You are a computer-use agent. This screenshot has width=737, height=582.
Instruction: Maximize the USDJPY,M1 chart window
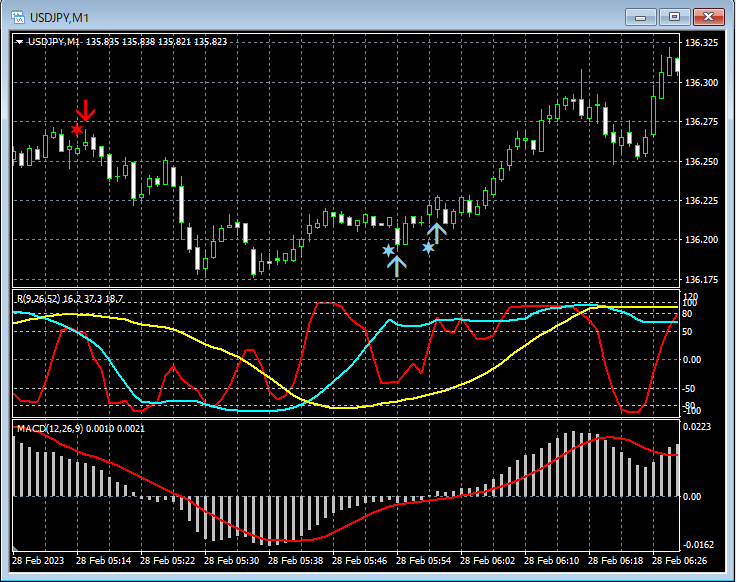click(x=674, y=17)
